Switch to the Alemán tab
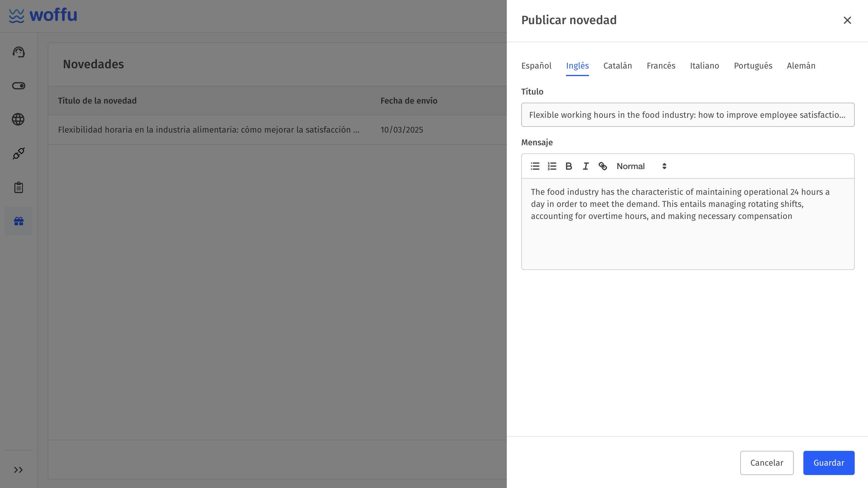Screen dimensions: 868x488 [x=801, y=66]
